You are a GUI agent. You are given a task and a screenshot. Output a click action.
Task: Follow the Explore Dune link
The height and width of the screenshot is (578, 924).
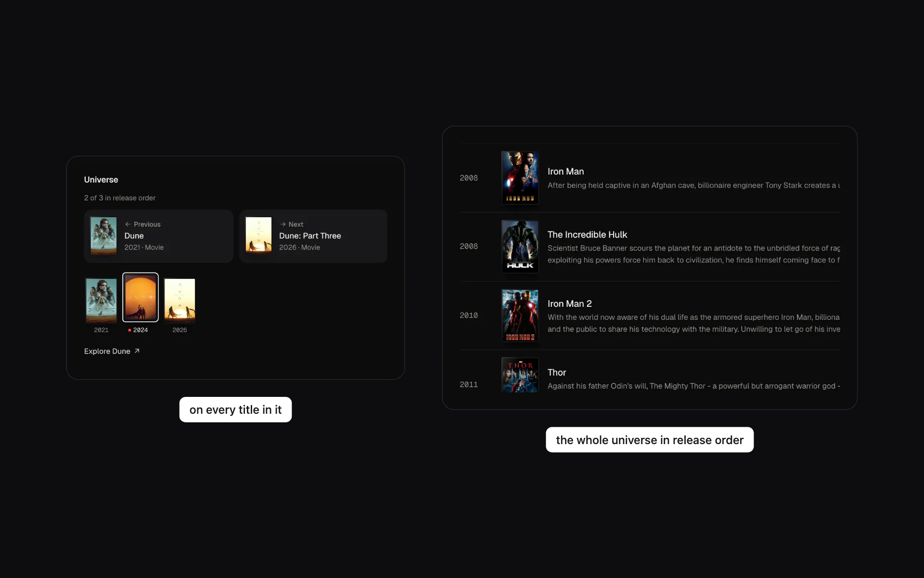(112, 351)
